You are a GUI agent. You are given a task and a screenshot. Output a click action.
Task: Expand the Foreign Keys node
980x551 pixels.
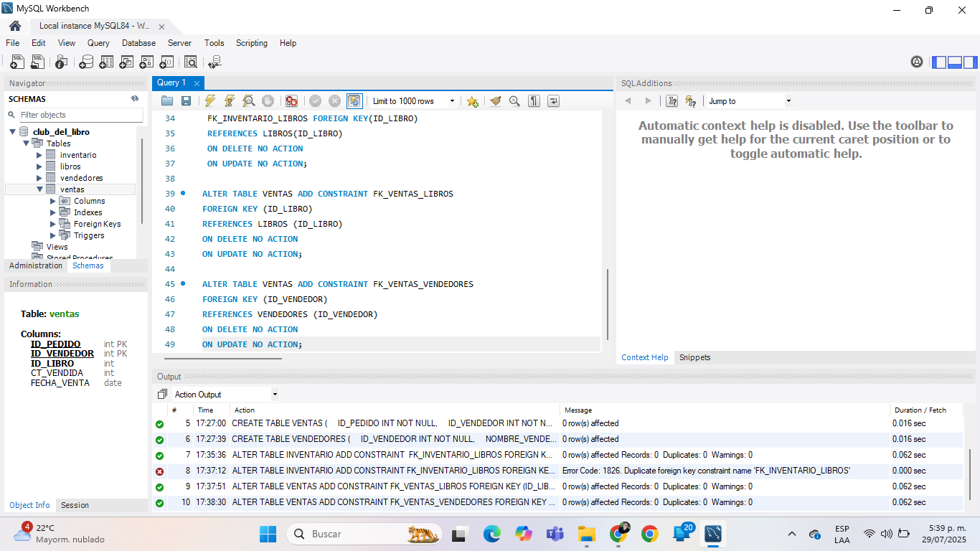click(53, 224)
